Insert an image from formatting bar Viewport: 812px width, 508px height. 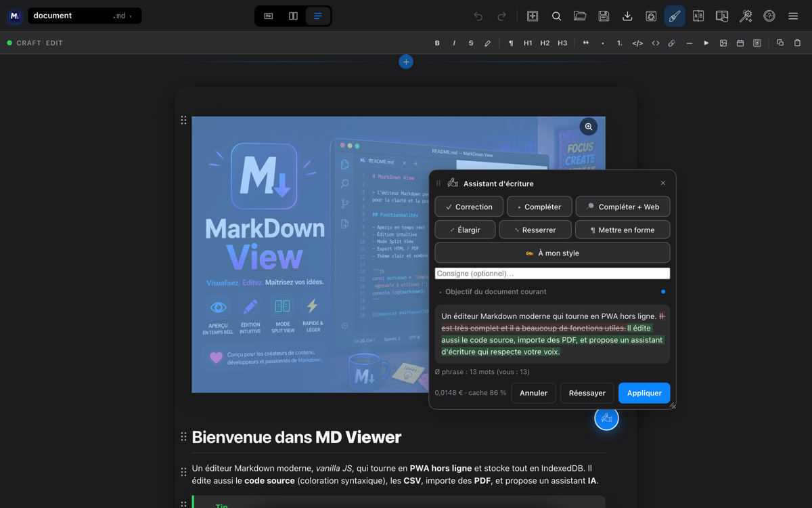point(723,43)
